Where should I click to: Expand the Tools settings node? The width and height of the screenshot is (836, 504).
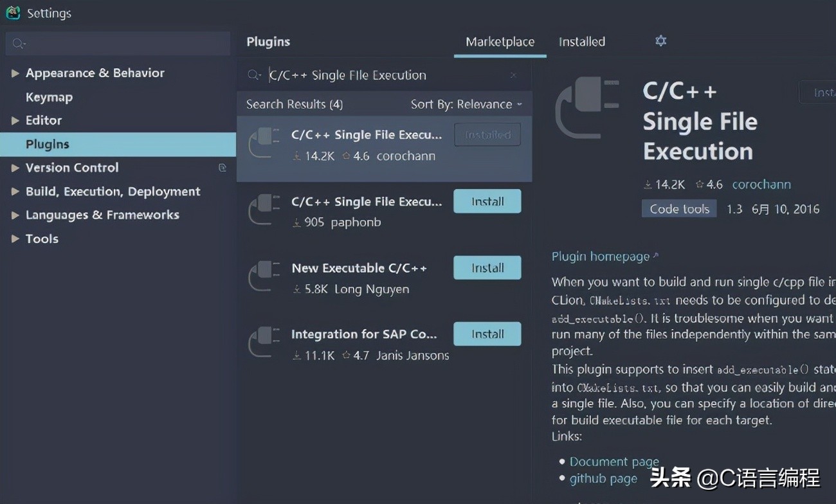[15, 239]
